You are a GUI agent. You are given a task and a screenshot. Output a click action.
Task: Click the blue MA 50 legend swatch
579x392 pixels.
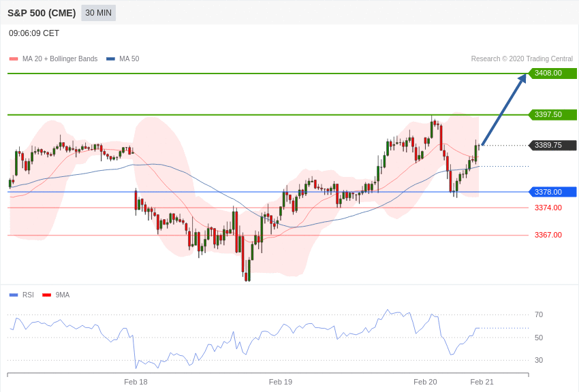[110, 59]
